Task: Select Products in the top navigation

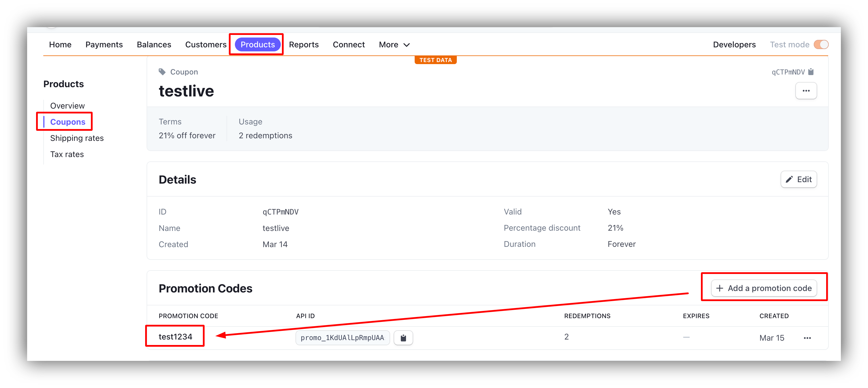Action: [257, 44]
